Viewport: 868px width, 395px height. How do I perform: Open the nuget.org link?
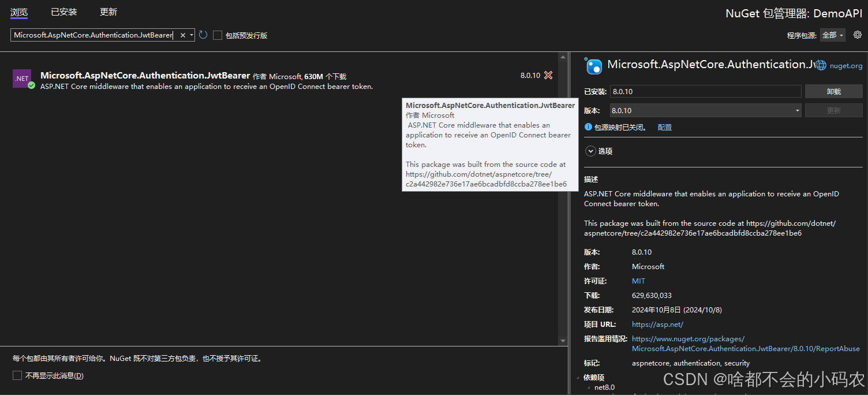[x=846, y=66]
